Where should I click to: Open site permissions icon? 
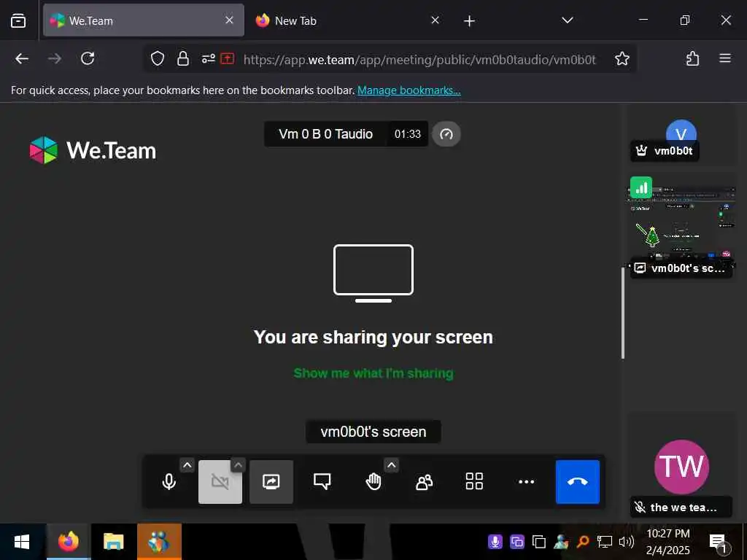coord(208,58)
